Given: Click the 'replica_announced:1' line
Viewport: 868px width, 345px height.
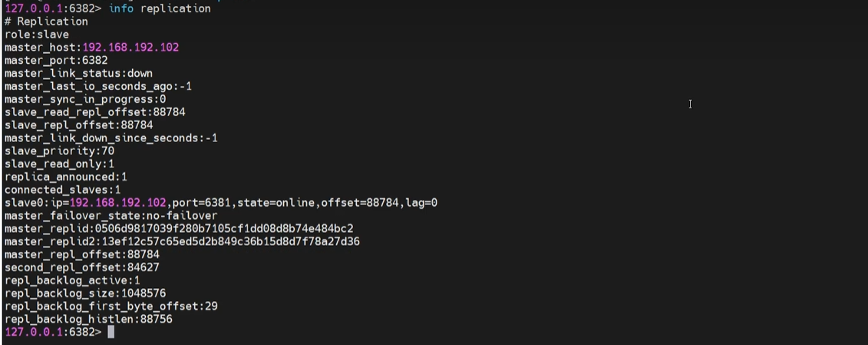Looking at the screenshot, I should (x=66, y=177).
